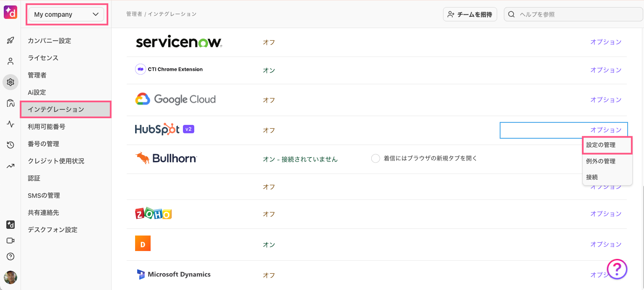The height and width of the screenshot is (290, 644).
Task: Click the magnifier icon in help search
Action: (x=511, y=14)
